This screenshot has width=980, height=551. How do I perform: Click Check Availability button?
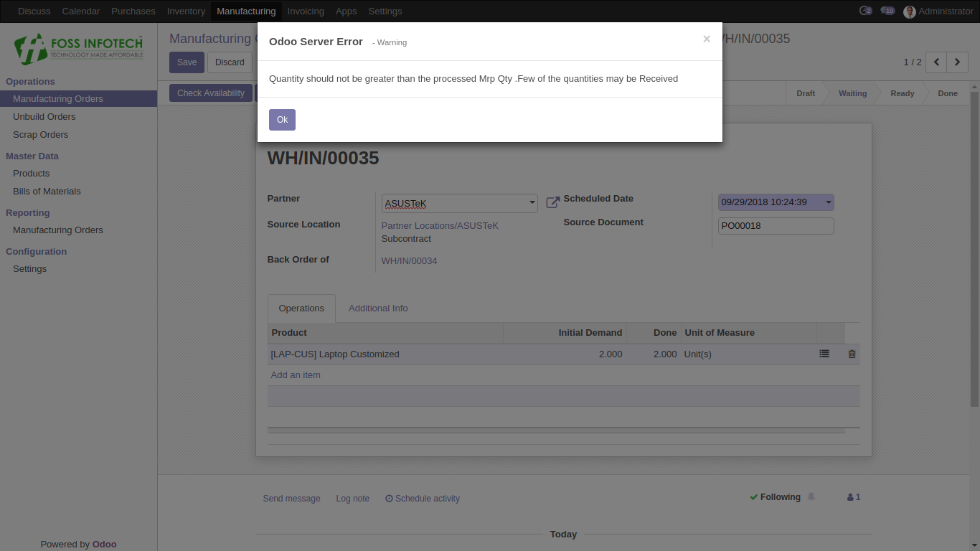[x=211, y=93]
